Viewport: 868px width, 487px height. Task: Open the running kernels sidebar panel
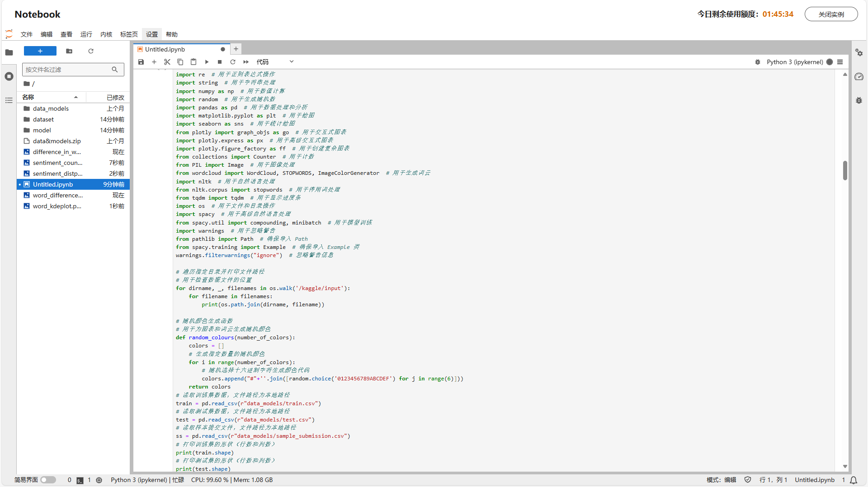click(9, 76)
